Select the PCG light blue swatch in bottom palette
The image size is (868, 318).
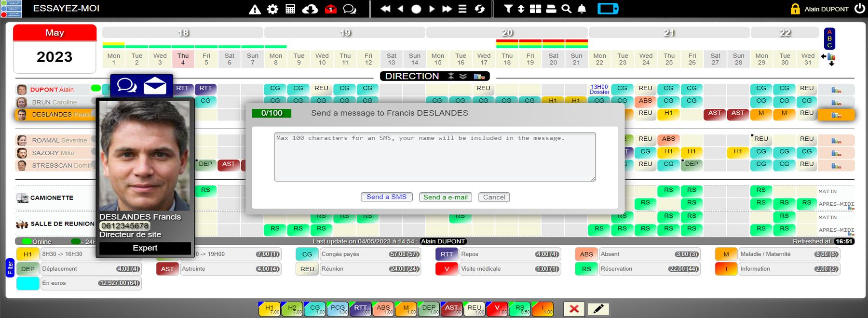(338, 309)
